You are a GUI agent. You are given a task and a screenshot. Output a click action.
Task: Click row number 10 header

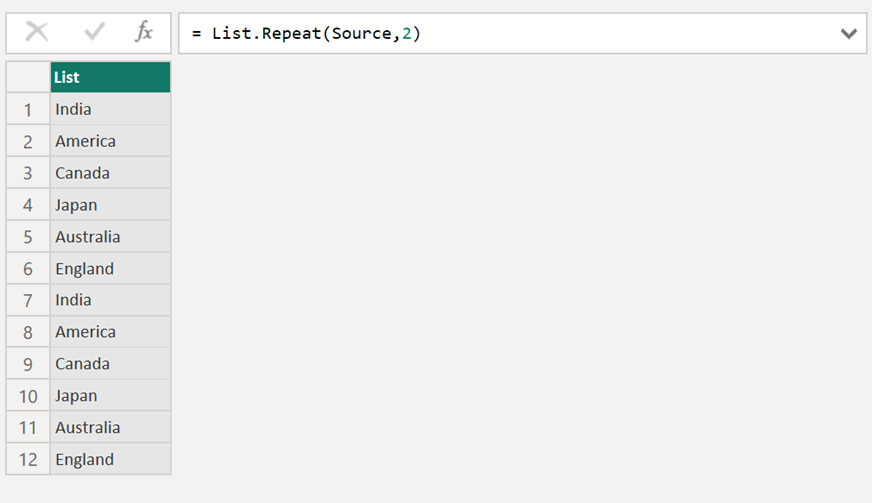pyautogui.click(x=28, y=396)
